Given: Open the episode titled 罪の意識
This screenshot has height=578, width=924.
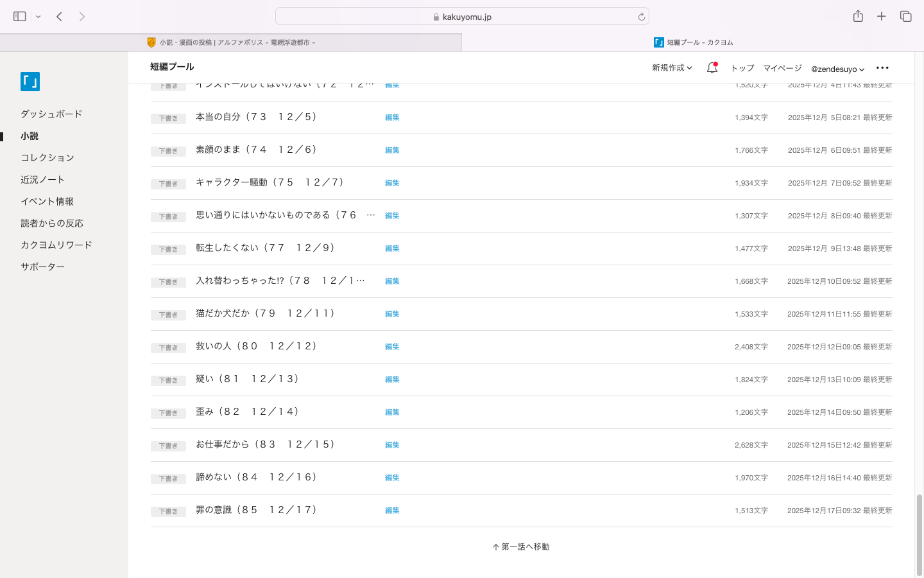Looking at the screenshot, I should 257,510.
